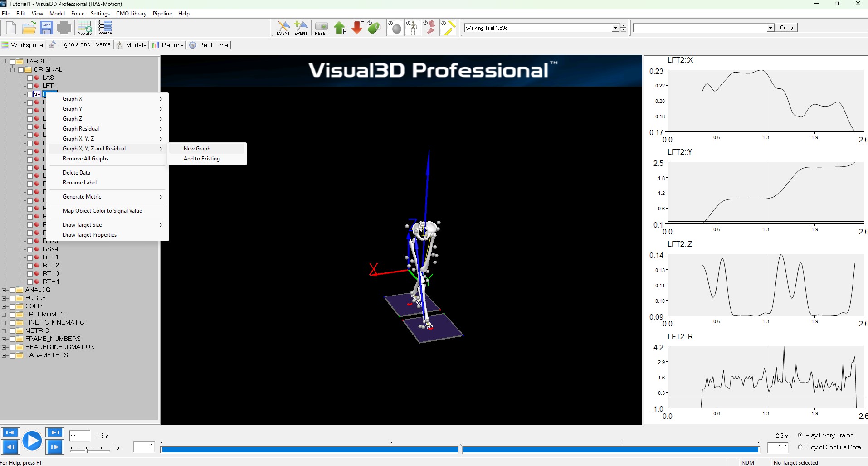Click the New blank workspace icon
This screenshot has width=868, height=466.
click(11, 28)
